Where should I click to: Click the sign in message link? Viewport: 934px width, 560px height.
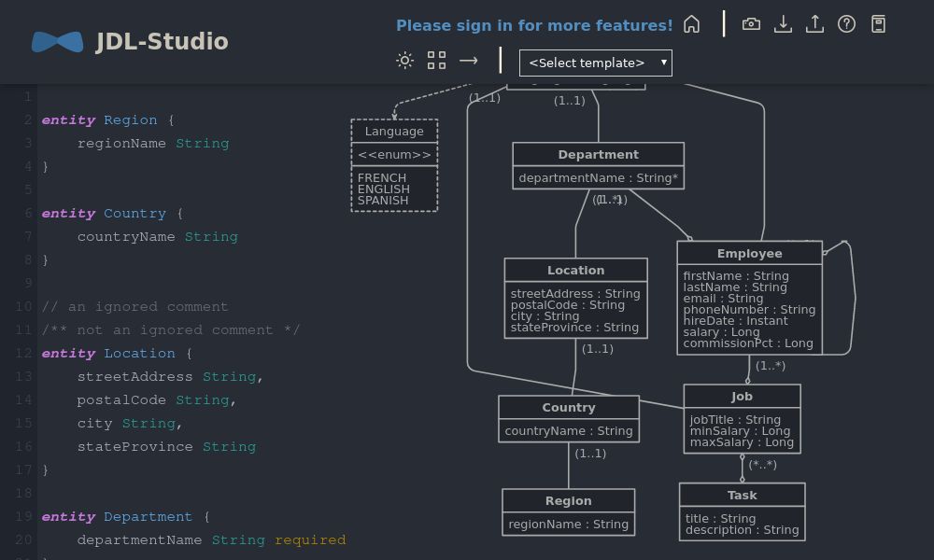pyautogui.click(x=534, y=25)
